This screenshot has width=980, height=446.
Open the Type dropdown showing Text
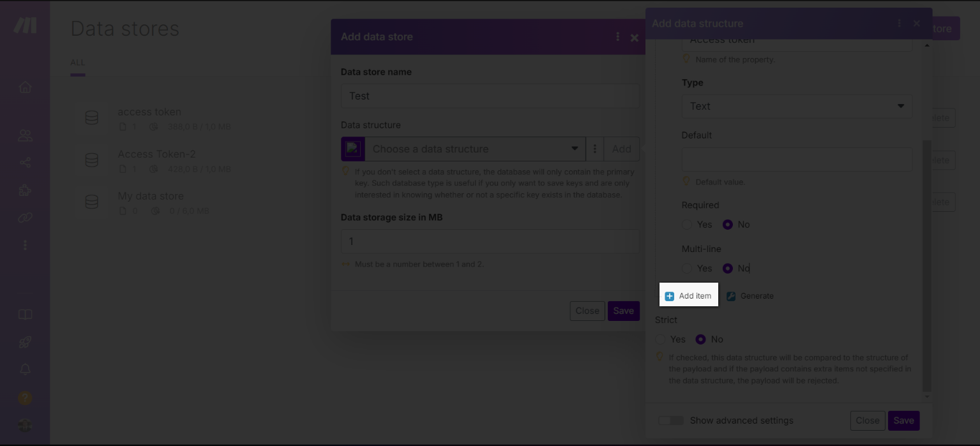click(x=797, y=107)
